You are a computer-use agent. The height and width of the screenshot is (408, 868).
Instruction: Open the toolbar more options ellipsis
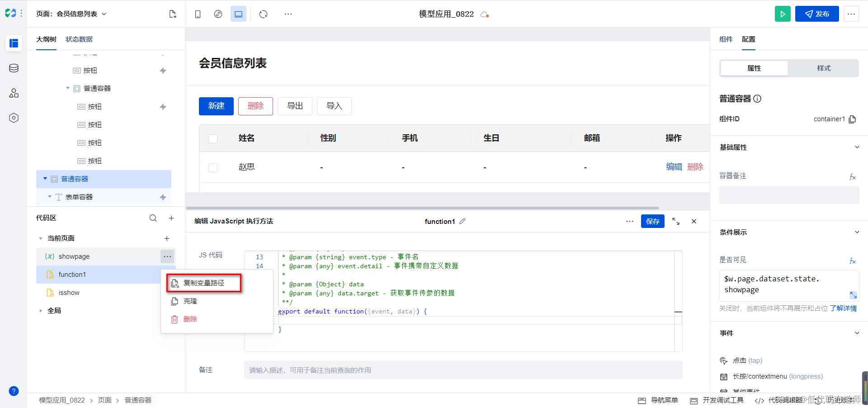(x=288, y=14)
